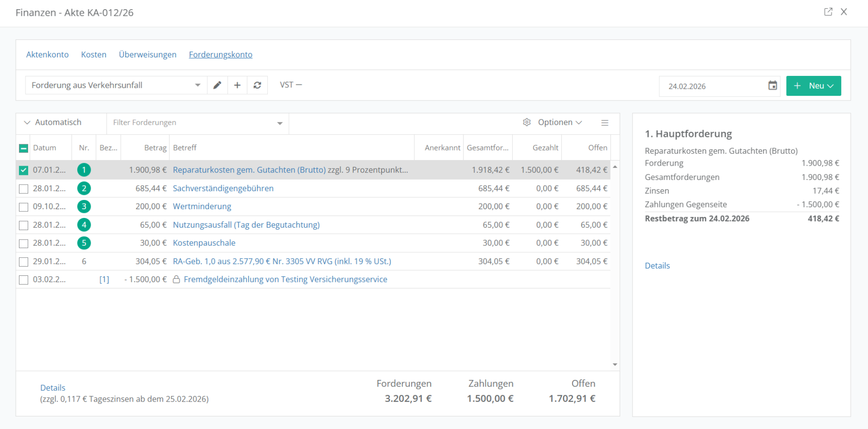Expand the Filter Forderungen dropdown
This screenshot has height=429, width=868.
(x=280, y=123)
